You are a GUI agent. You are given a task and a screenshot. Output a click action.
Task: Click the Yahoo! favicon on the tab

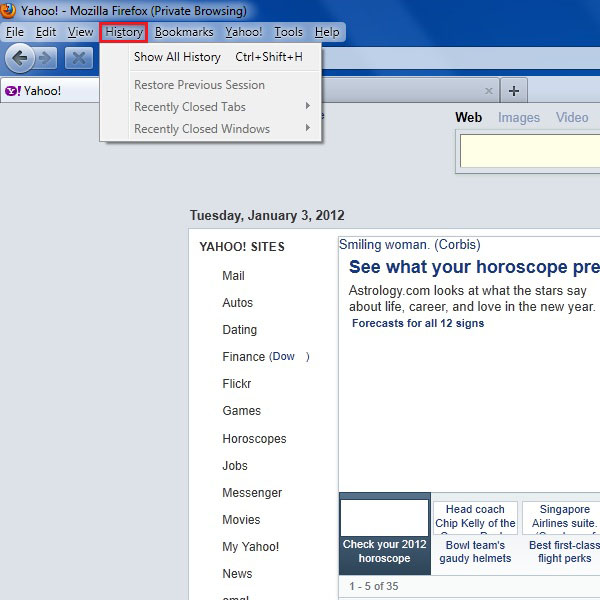[13, 91]
